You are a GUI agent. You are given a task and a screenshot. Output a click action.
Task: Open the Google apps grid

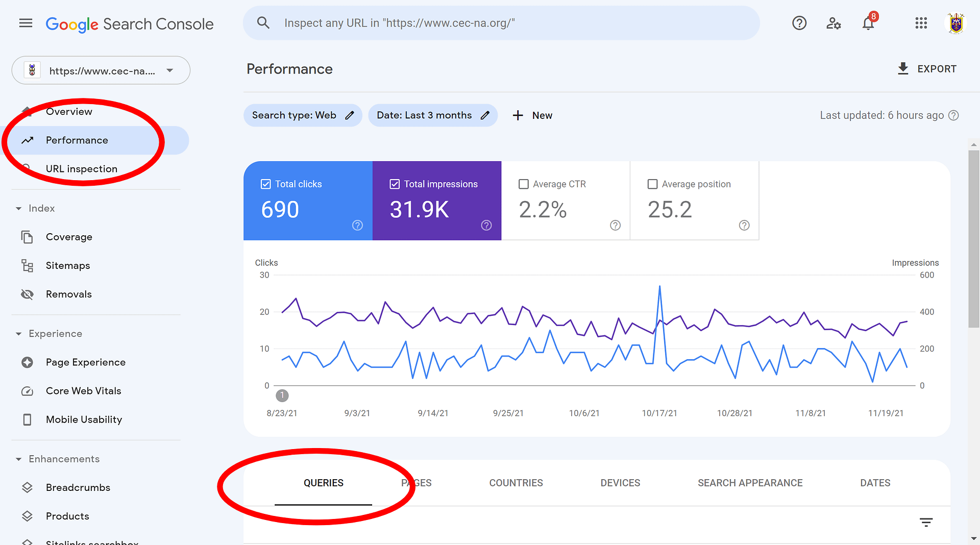point(921,23)
